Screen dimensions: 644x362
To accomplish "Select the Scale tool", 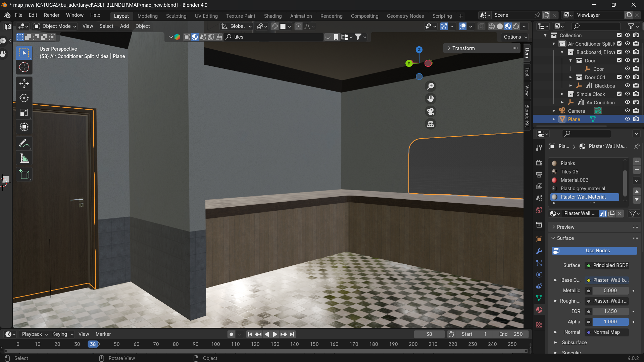I will 24,112.
